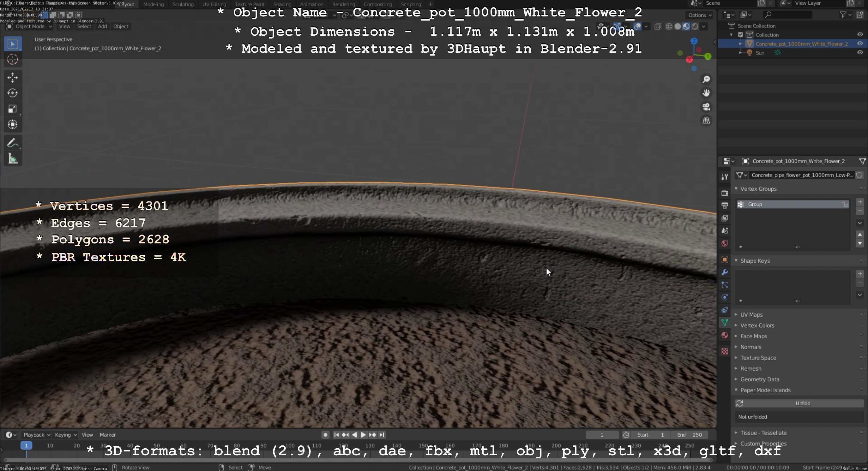The height and width of the screenshot is (471, 868).
Task: Toggle the camera view icon
Action: [706, 107]
